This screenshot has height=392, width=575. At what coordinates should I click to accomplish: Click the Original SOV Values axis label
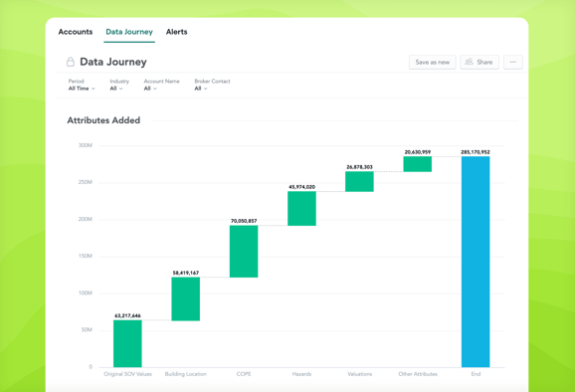(127, 374)
